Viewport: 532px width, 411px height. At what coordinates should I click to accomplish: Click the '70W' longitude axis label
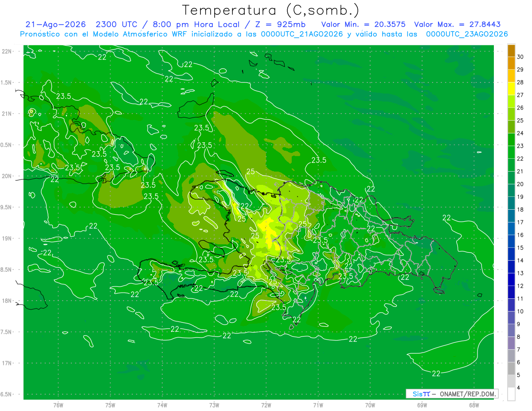[x=370, y=405]
